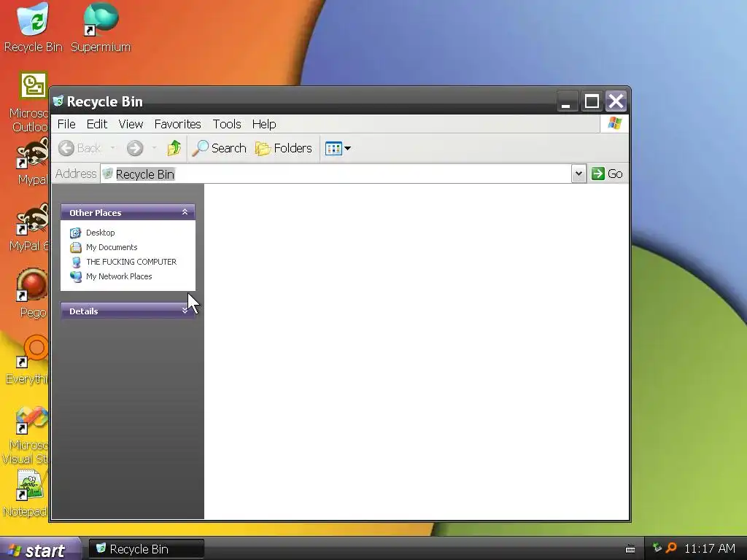The width and height of the screenshot is (747, 560).
Task: Click the Back navigation button
Action: [80, 148]
